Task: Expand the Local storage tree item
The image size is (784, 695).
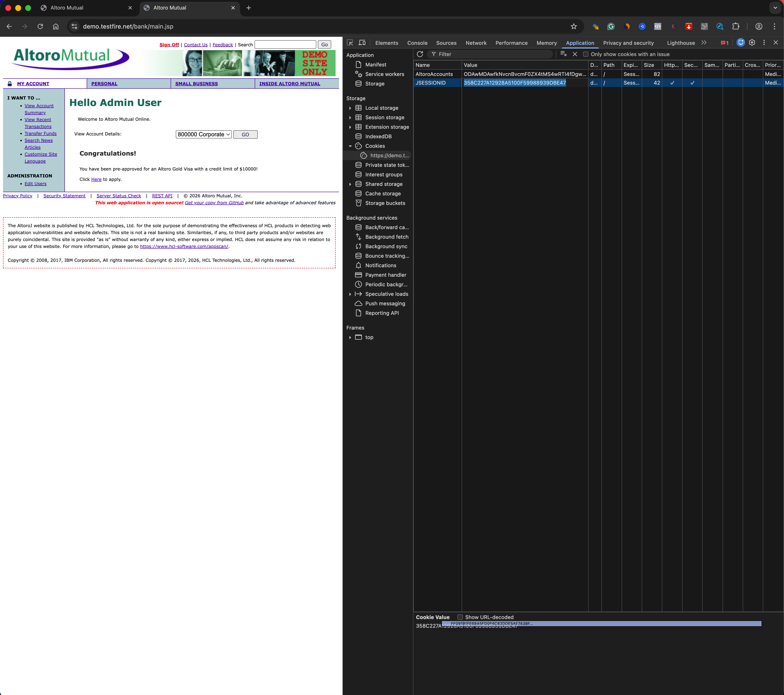Action: point(350,108)
